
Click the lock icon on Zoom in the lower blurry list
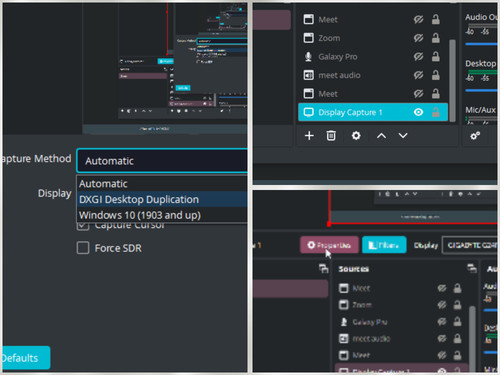click(457, 305)
